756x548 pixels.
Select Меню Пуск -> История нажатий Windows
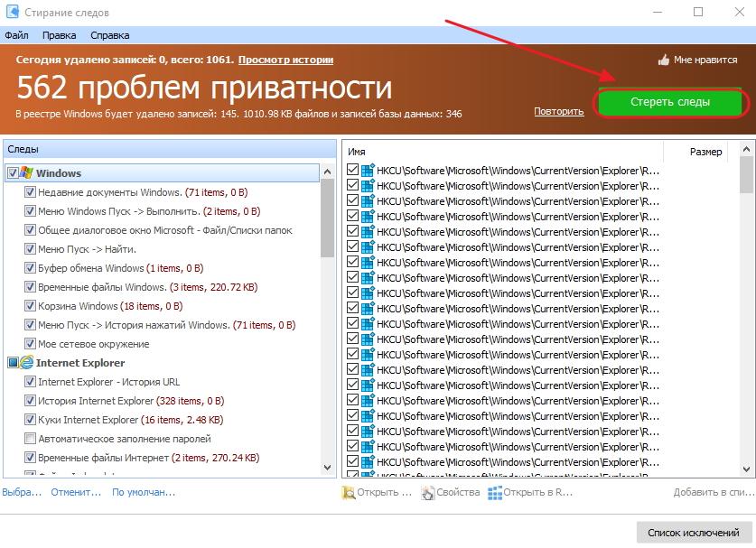click(167, 325)
